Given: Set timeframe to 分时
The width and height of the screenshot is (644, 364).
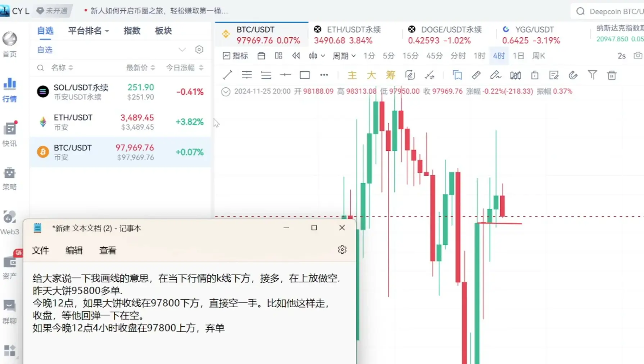Looking at the screenshot, I should [x=458, y=56].
